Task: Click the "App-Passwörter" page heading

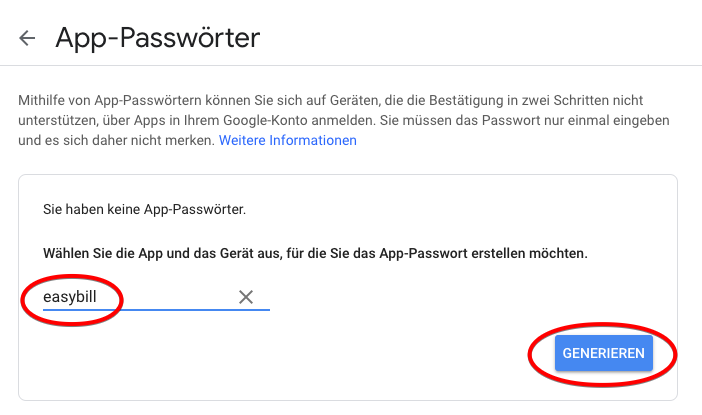Action: click(157, 38)
